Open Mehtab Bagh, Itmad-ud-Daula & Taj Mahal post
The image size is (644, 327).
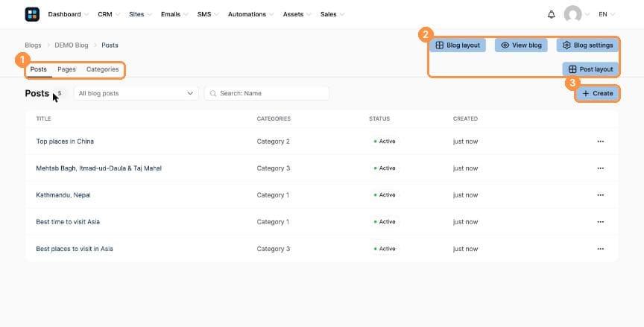(98, 168)
